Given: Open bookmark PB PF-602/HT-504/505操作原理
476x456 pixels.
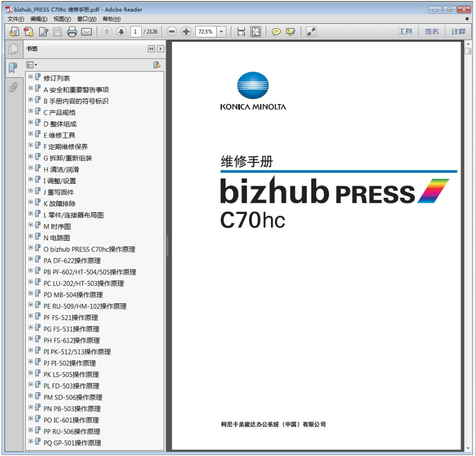Looking at the screenshot, I should [90, 272].
